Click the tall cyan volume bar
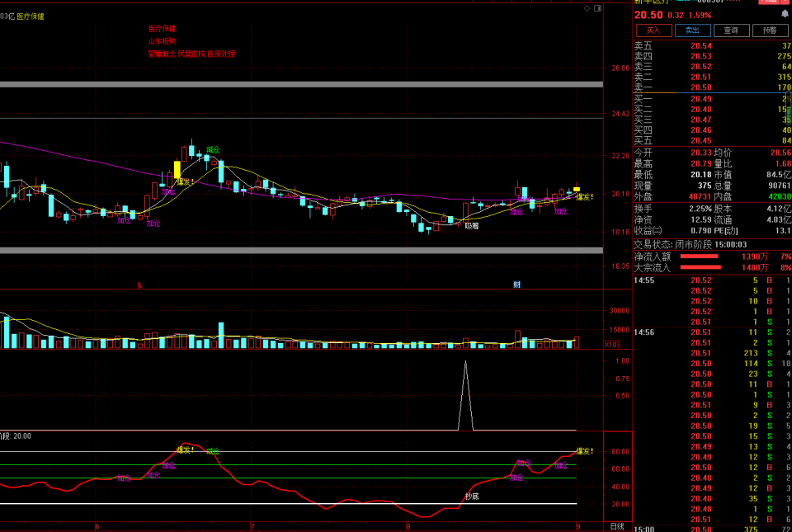792x532 pixels. click(x=221, y=336)
